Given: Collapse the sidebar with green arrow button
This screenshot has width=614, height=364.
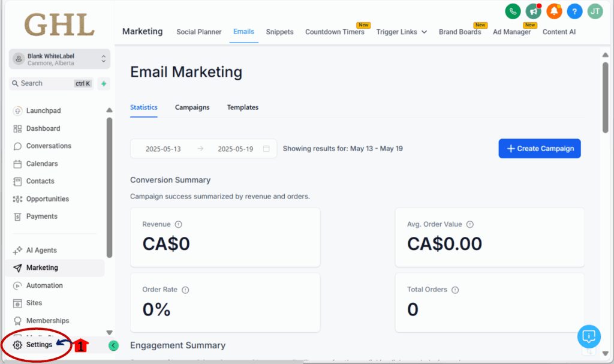Looking at the screenshot, I should [x=113, y=345].
